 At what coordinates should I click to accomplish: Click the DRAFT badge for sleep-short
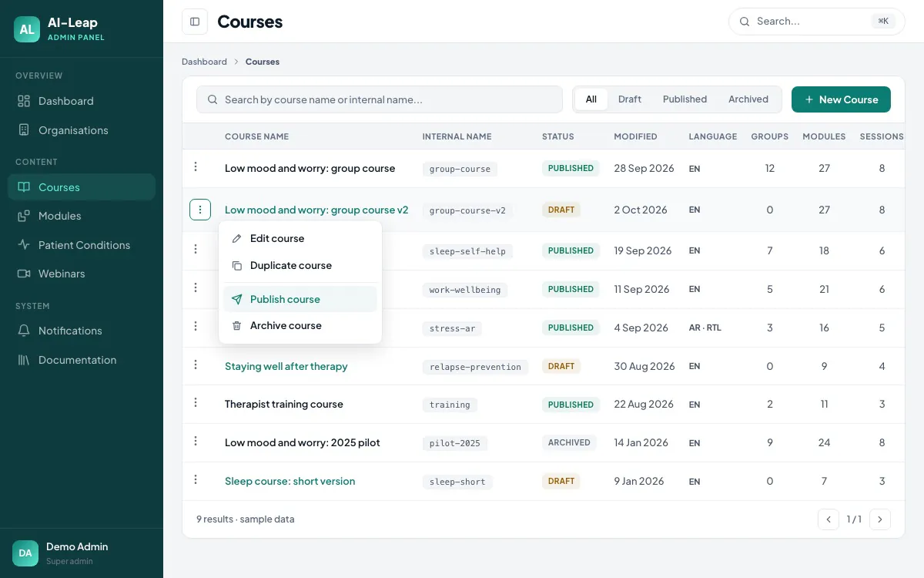[x=561, y=482]
